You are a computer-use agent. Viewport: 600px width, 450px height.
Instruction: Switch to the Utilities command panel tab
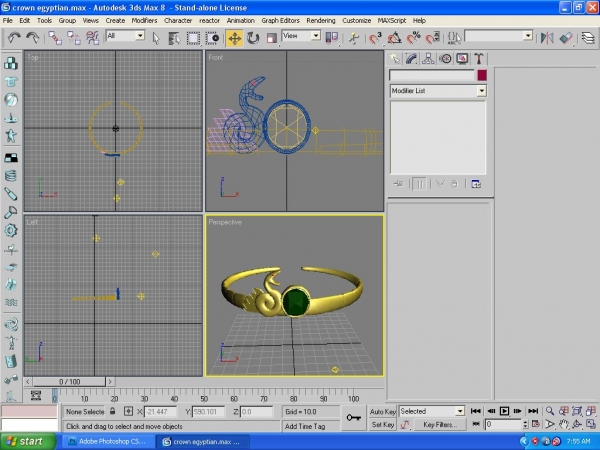479,59
